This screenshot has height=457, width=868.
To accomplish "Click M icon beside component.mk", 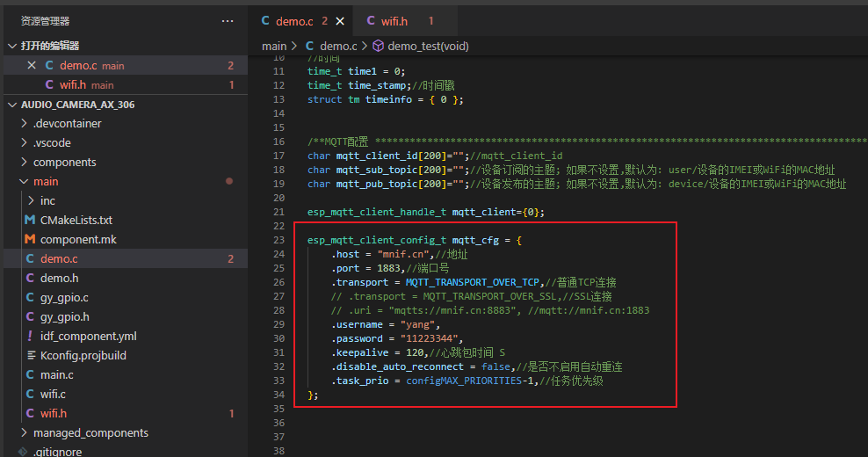I will [x=30, y=239].
